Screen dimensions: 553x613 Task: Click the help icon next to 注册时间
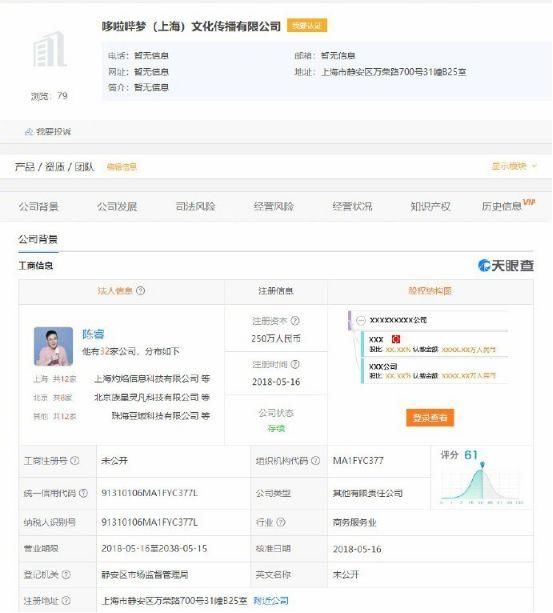[x=295, y=364]
